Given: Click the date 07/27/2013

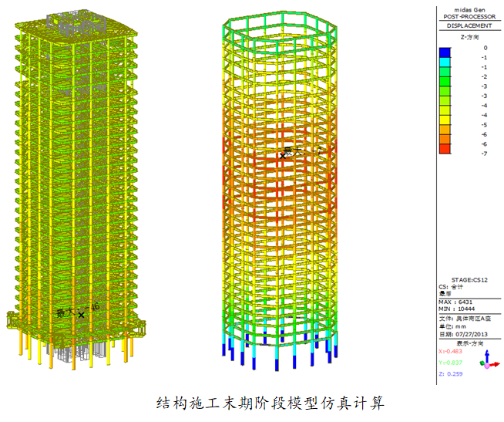Looking at the screenshot, I should [x=472, y=335].
